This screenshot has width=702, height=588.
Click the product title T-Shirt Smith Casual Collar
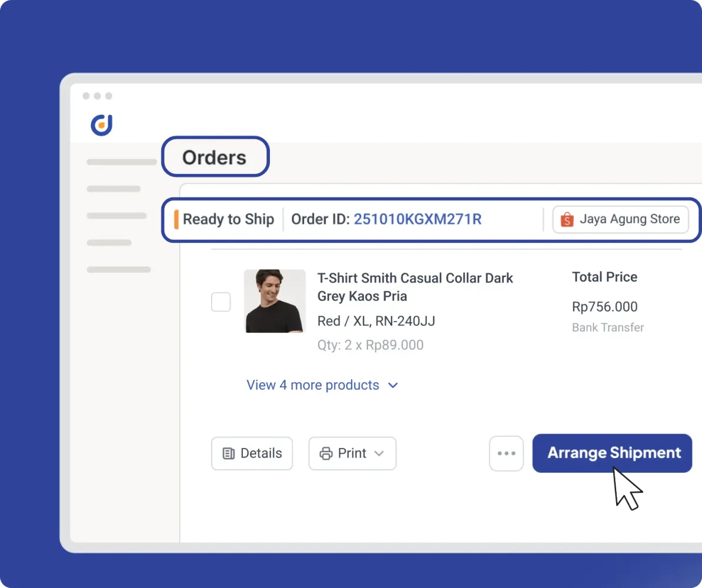point(415,287)
